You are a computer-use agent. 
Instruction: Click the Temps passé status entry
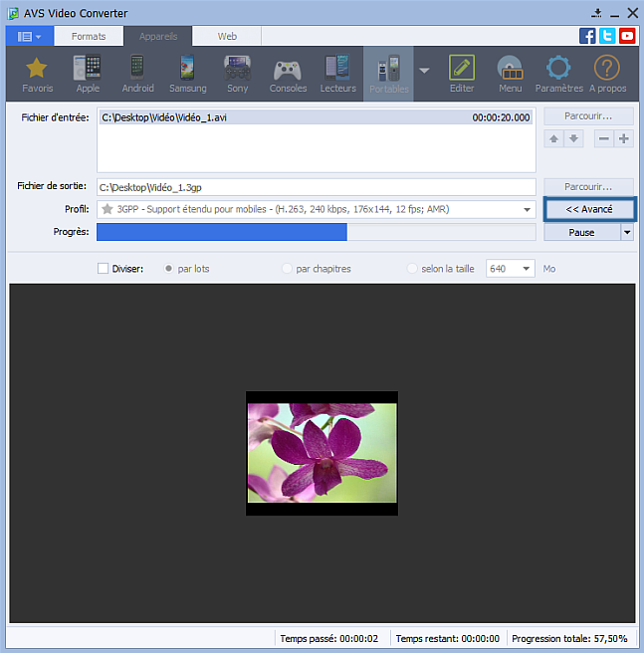tap(329, 639)
